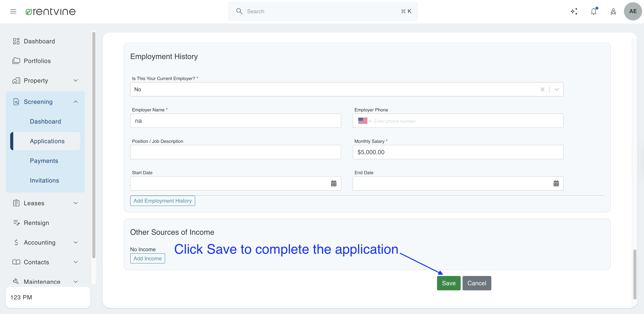Click the Dashboard grid icon in sidebar
The height and width of the screenshot is (314, 644).
[x=16, y=41]
